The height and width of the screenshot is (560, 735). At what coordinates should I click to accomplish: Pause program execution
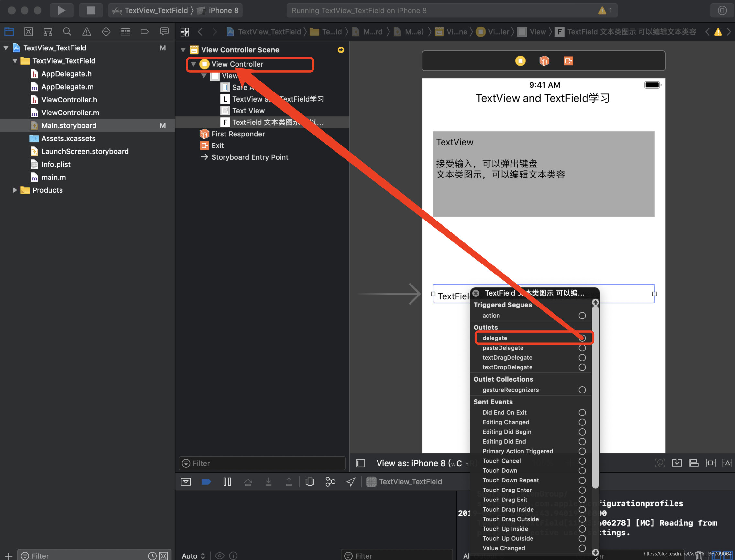(227, 482)
